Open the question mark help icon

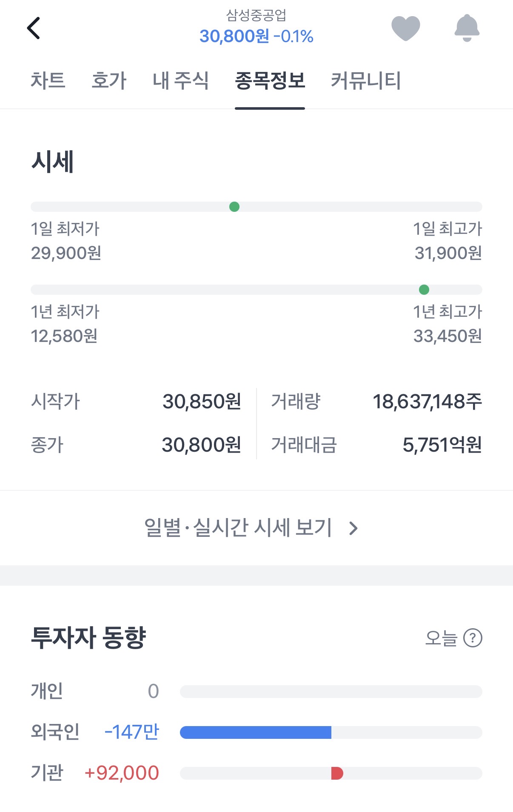click(x=473, y=638)
